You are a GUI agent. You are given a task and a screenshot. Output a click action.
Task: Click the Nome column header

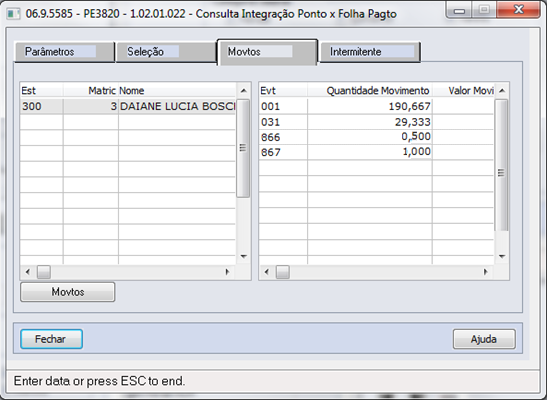coord(177,90)
